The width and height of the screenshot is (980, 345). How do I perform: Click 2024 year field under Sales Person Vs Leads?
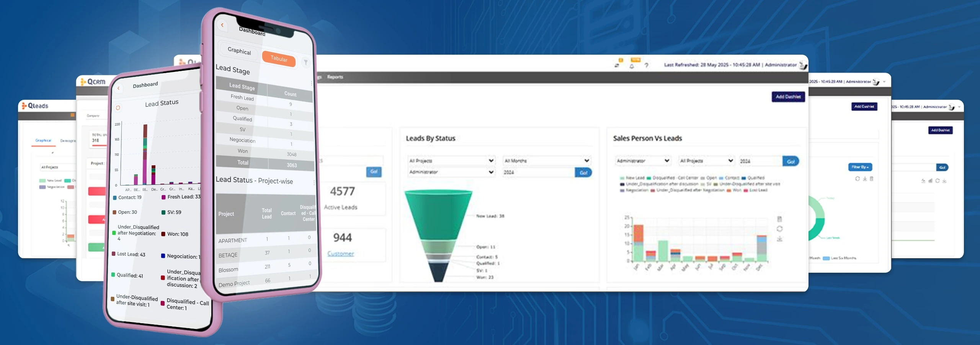coord(761,161)
